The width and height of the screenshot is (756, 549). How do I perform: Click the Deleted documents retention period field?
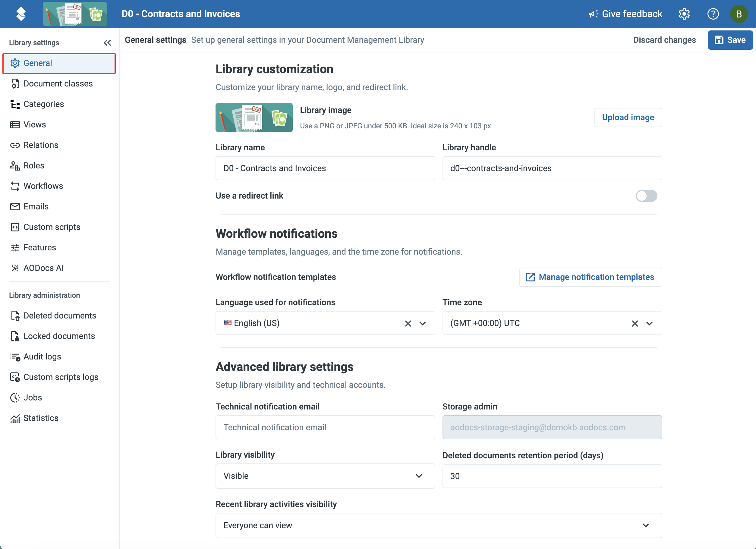pos(552,476)
